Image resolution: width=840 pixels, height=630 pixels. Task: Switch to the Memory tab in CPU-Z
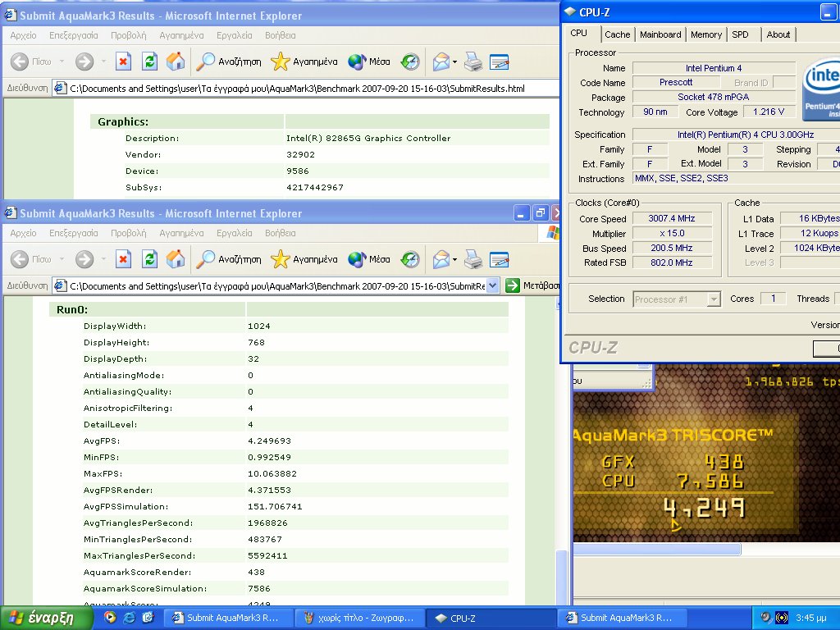(705, 34)
